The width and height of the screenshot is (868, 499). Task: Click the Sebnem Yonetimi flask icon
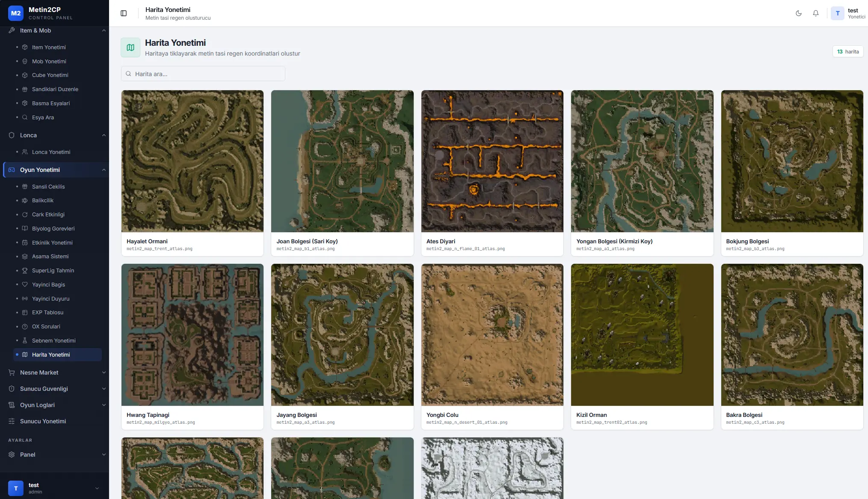click(x=25, y=340)
